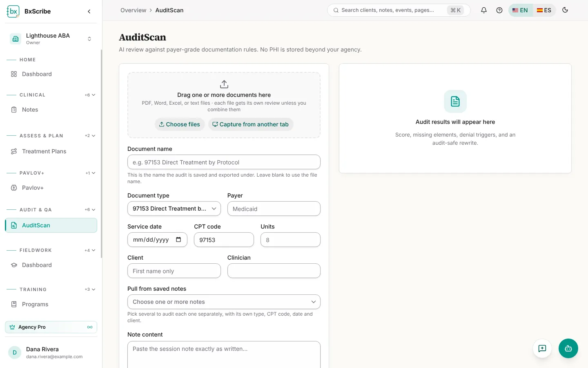588x368 pixels.
Task: Switch language to ES
Action: (544, 10)
